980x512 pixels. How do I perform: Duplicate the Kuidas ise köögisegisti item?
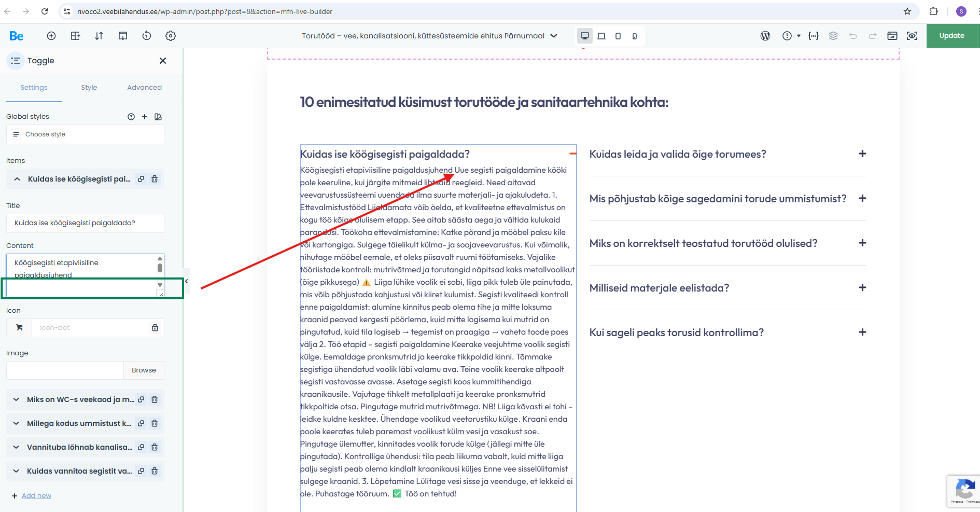(x=141, y=179)
